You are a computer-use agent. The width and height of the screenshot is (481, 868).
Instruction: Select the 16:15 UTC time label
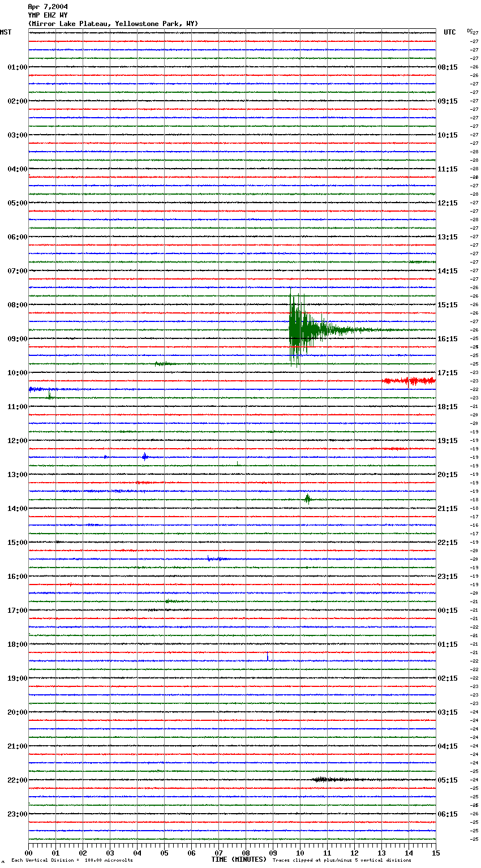pos(448,339)
